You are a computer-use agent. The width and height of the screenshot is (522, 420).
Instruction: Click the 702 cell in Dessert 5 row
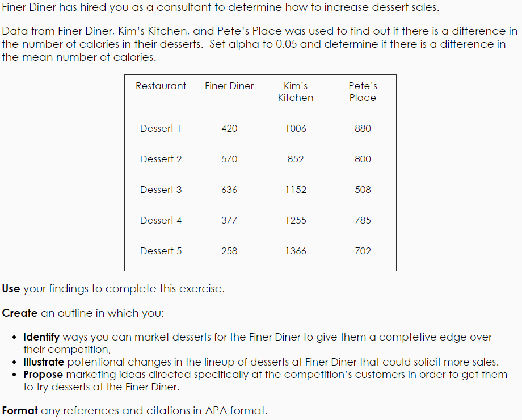(363, 251)
